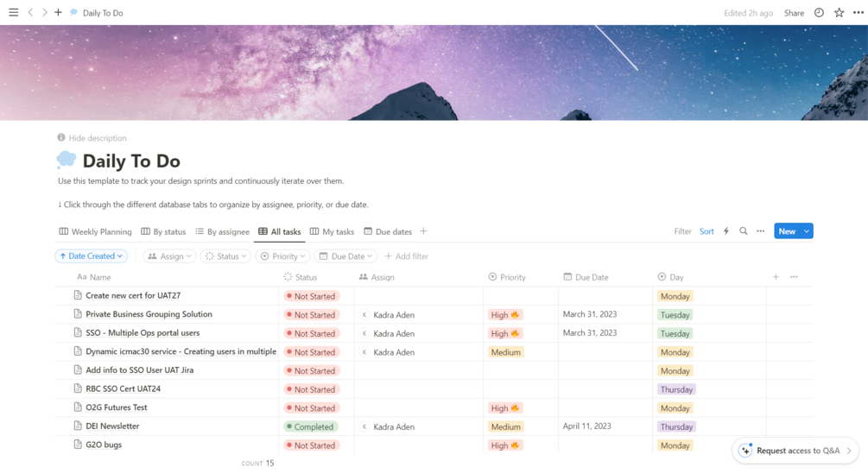
Task: Click the Priority column header
Action: 507,277
